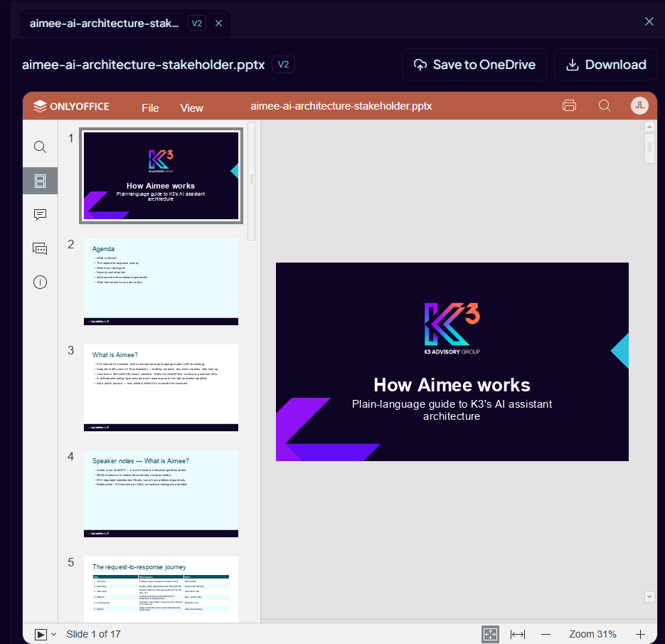Toggle the slides thumbnail panel icon
665x644 pixels.
click(x=40, y=181)
